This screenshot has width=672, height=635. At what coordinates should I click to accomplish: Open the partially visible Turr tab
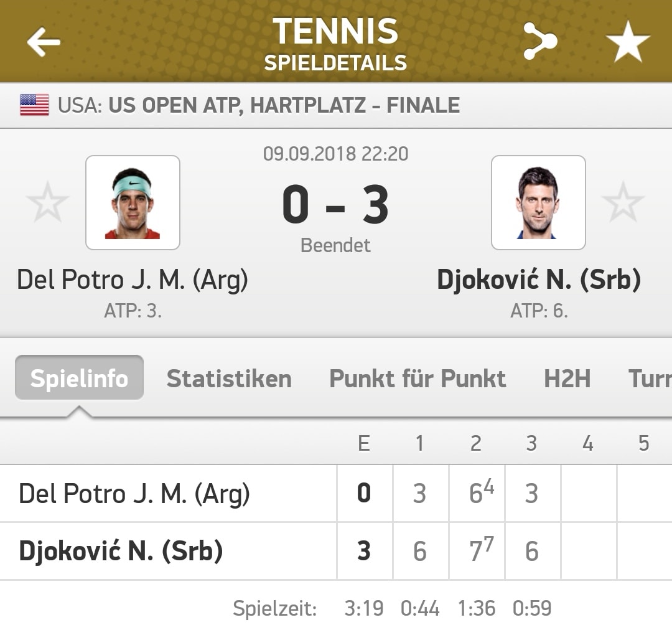[x=650, y=379]
